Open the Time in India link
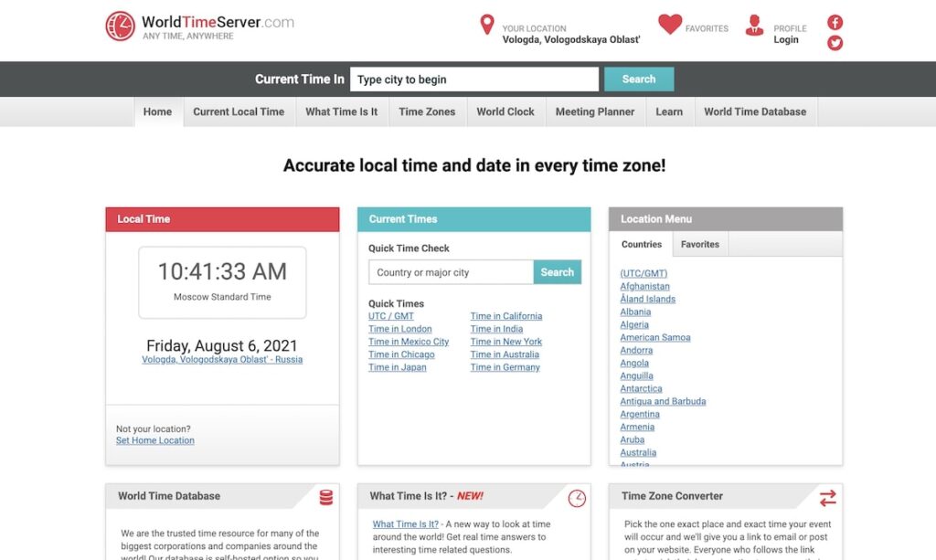The height and width of the screenshot is (560, 936). [496, 329]
